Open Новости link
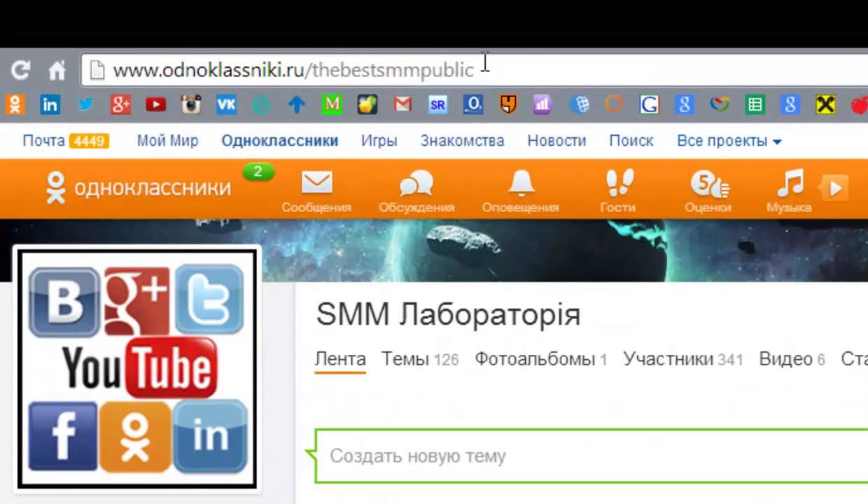Screen dimensions: 868x504 click(x=556, y=141)
